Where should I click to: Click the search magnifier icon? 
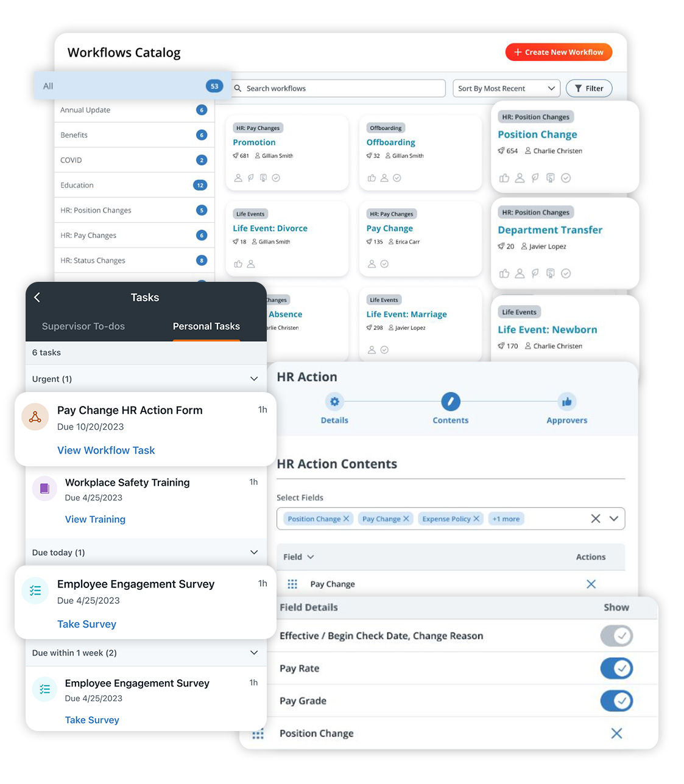pos(238,88)
